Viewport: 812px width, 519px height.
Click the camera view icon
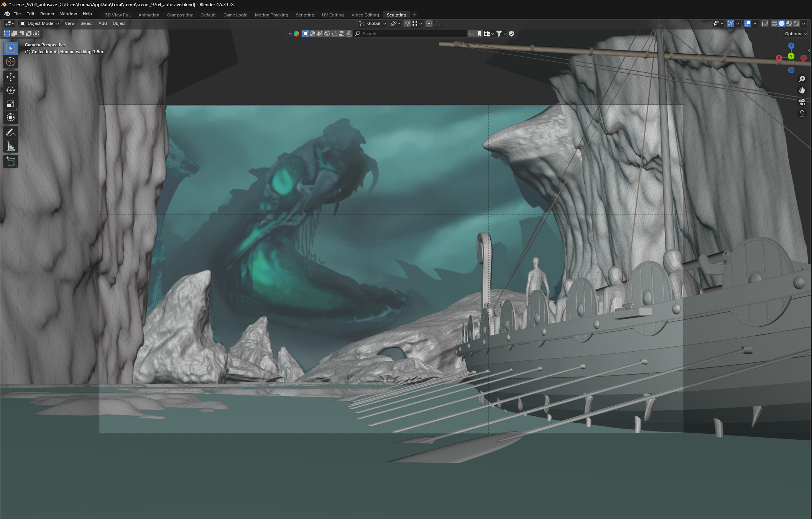pos(802,102)
